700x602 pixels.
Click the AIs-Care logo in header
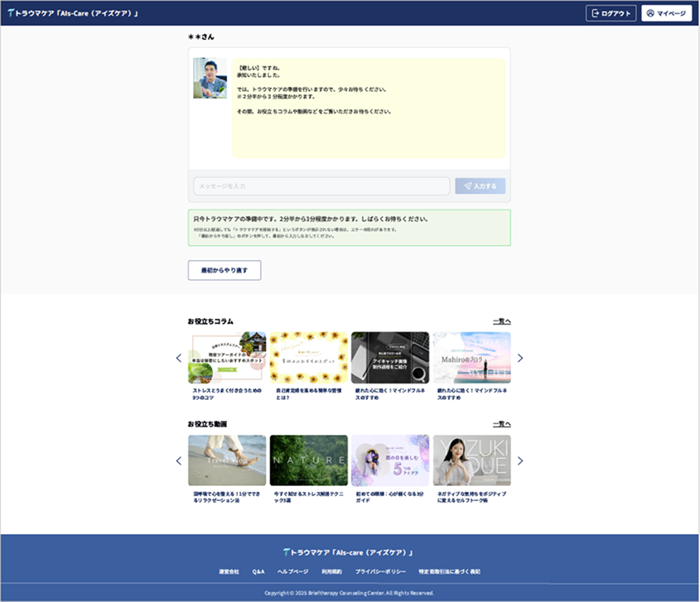click(73, 13)
